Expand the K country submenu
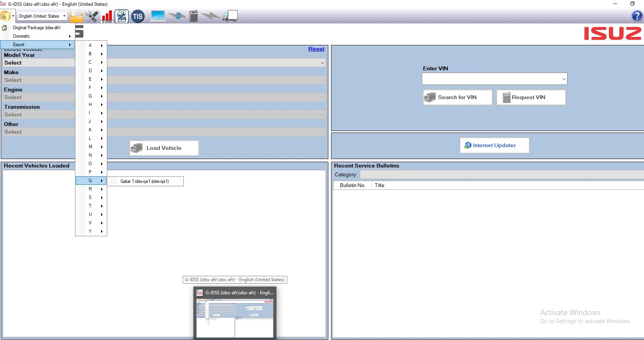Viewport: 644px width, 340px height. pyautogui.click(x=91, y=130)
